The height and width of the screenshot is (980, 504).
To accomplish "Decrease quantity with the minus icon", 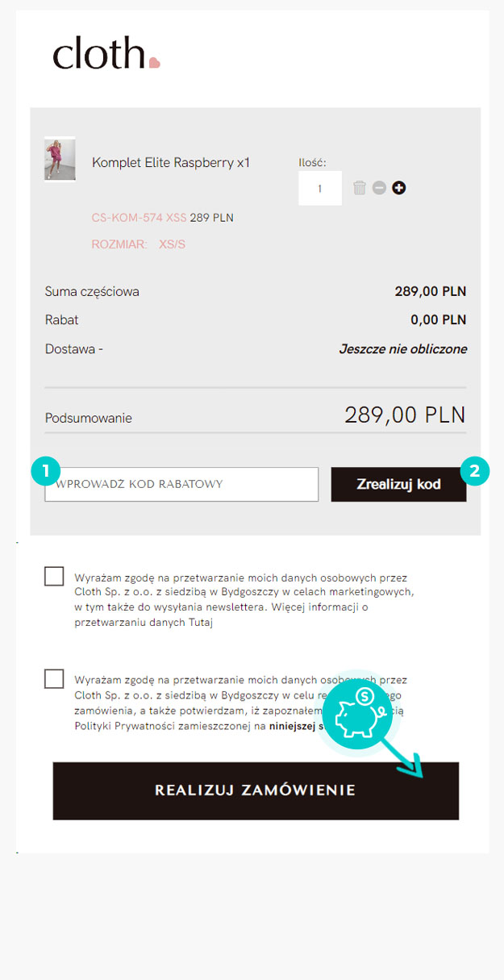I will [x=379, y=188].
